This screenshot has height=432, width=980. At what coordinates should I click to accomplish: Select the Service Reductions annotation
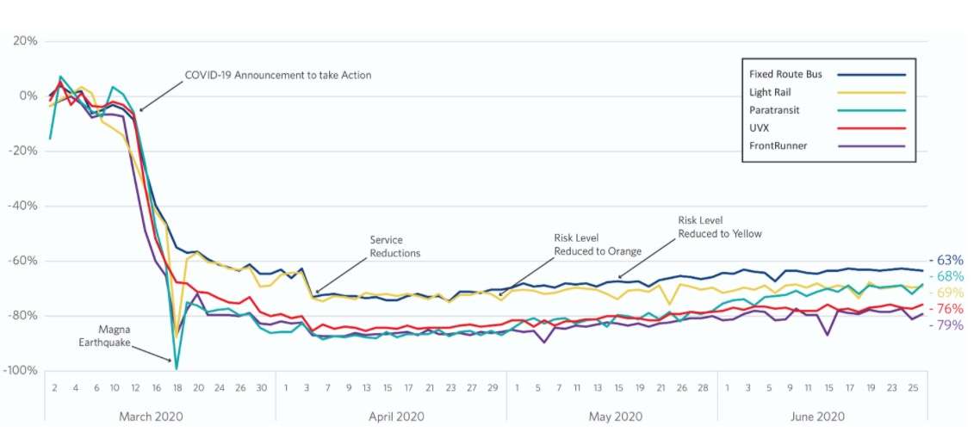coord(395,247)
